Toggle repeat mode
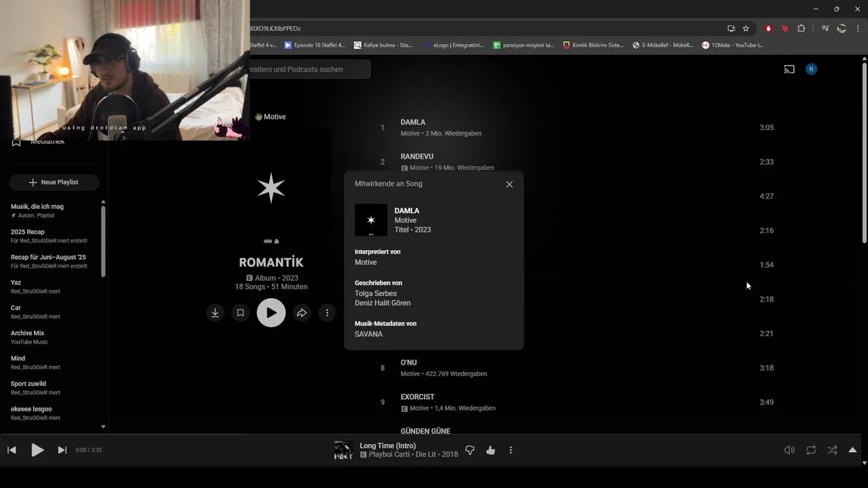Viewport: 868px width, 488px height. (811, 450)
